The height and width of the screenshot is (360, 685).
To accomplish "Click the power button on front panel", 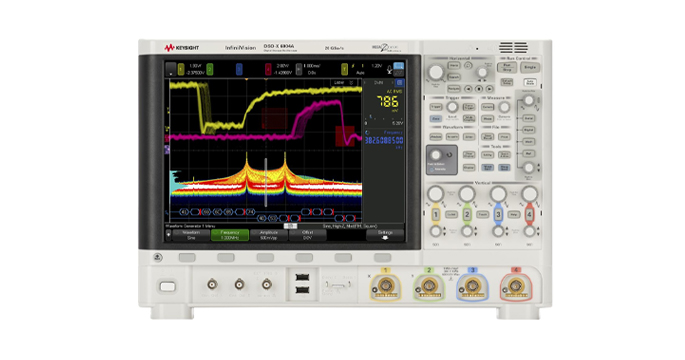I will pyautogui.click(x=167, y=287).
